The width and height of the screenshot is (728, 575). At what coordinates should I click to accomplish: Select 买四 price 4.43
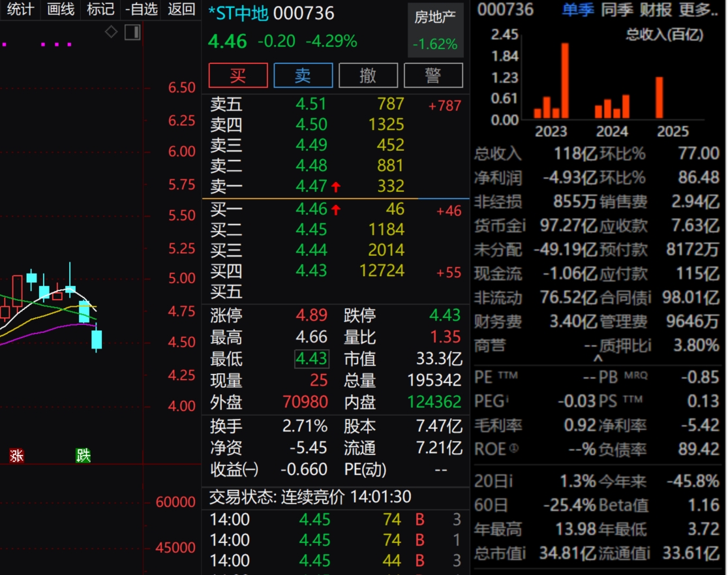click(312, 270)
